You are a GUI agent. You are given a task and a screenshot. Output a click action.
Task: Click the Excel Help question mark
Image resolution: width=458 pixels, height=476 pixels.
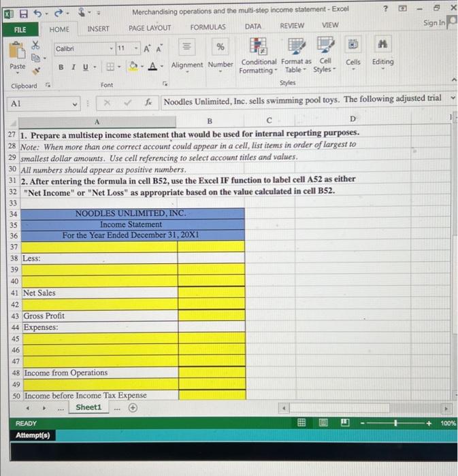pos(385,8)
